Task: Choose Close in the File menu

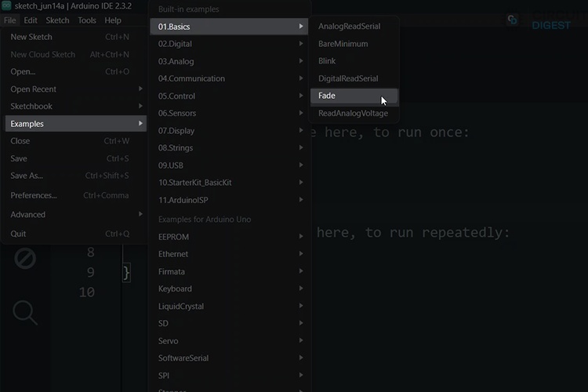Action: pos(75,141)
